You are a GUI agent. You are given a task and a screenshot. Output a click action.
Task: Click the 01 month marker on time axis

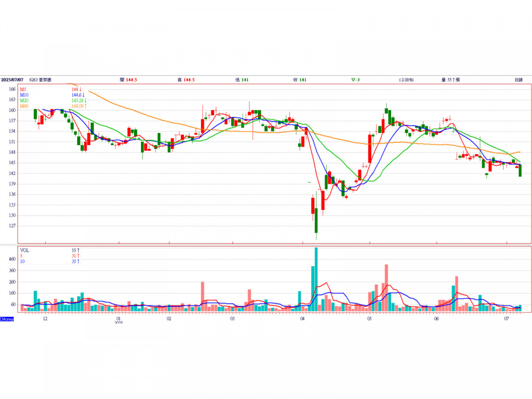(118, 319)
